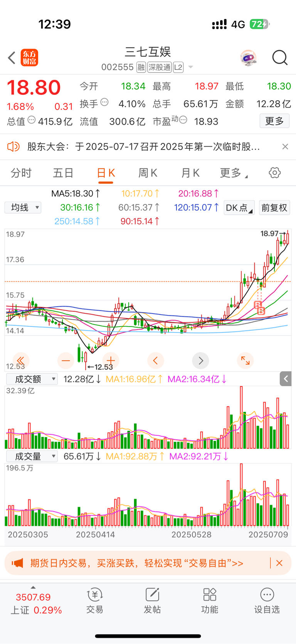Tap the MA2:92.21万 volume label
The width and height of the screenshot is (296, 644).
[199, 456]
